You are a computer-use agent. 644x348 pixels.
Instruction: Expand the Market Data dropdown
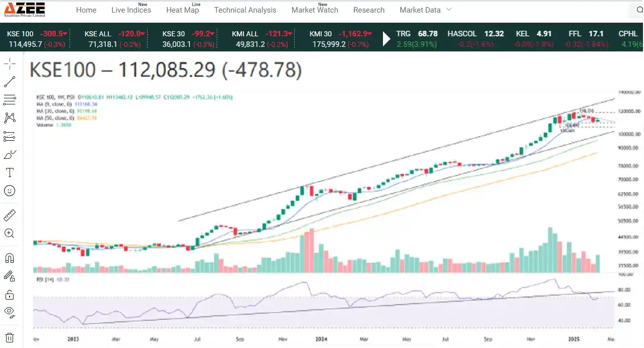(426, 10)
